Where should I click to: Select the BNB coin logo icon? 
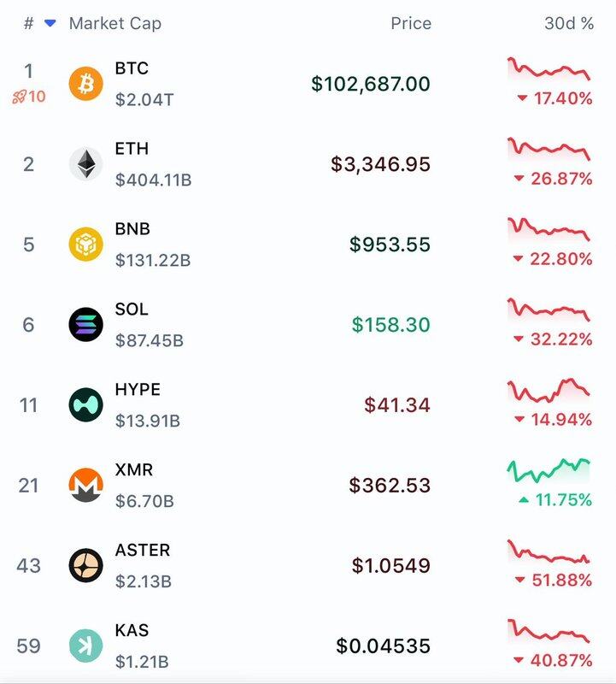(x=85, y=245)
